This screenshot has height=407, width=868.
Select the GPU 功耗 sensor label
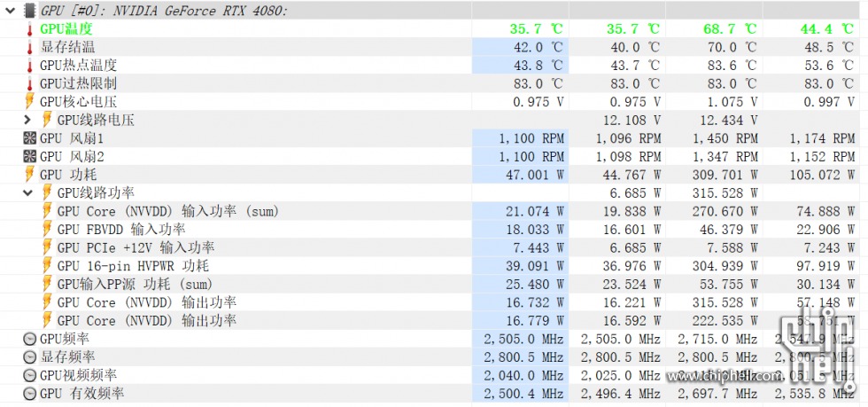[68, 175]
